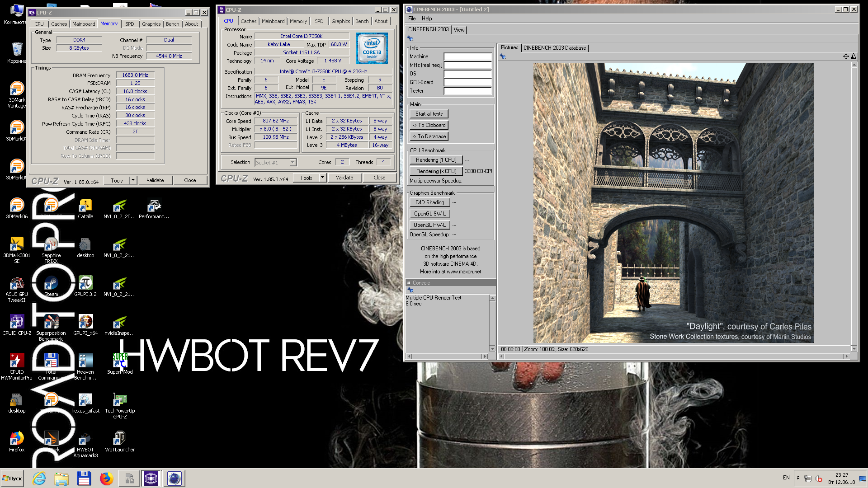Click Cinebench picture horizontal scrollbar
This screenshot has height=488, width=868.
pos(674,357)
